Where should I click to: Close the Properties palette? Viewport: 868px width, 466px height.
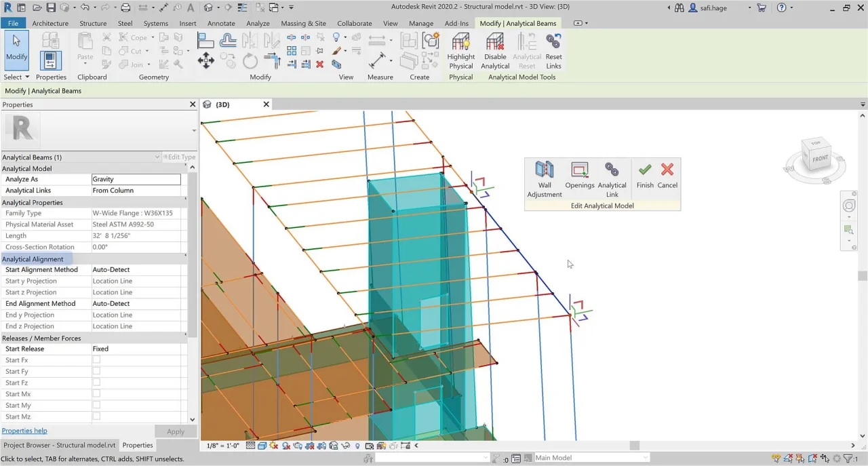pyautogui.click(x=193, y=104)
